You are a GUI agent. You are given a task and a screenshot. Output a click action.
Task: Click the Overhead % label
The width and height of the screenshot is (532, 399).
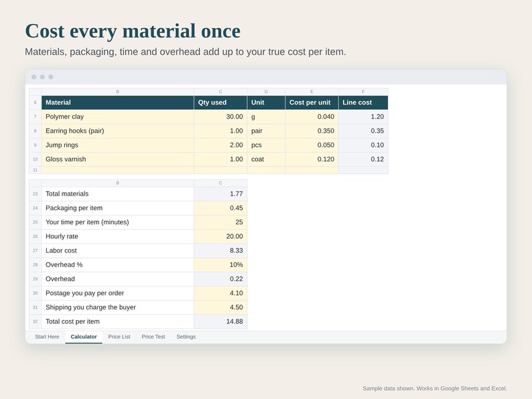point(117,265)
